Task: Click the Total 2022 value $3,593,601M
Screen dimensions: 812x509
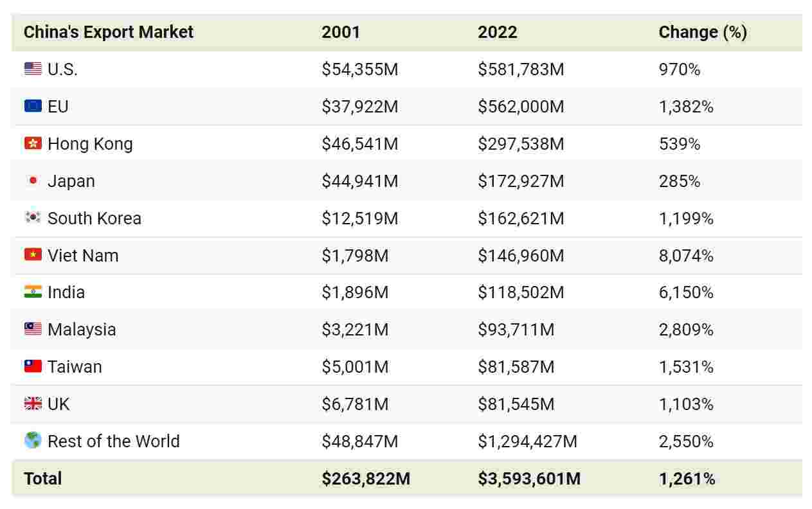Action: (x=528, y=479)
